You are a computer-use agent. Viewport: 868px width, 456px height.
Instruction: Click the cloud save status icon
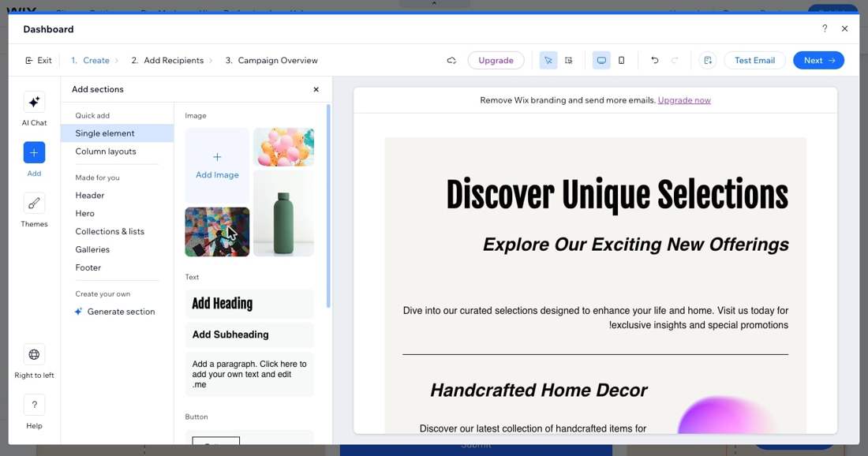[x=451, y=60]
